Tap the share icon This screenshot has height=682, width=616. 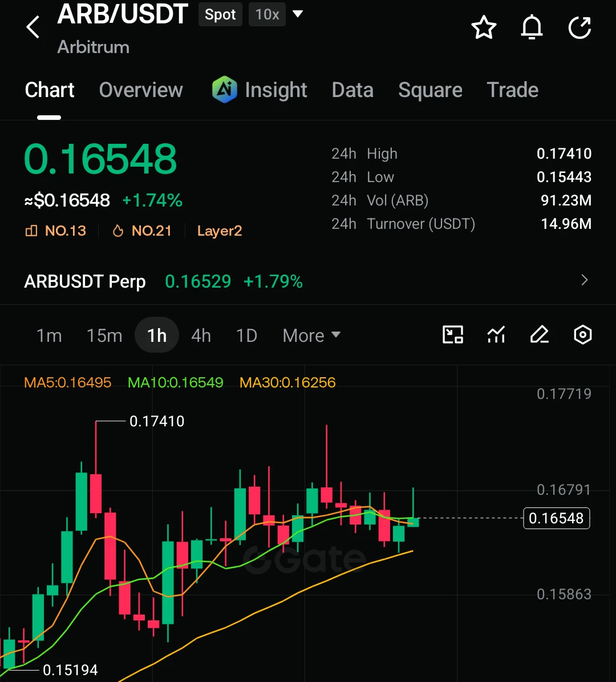coord(580,28)
